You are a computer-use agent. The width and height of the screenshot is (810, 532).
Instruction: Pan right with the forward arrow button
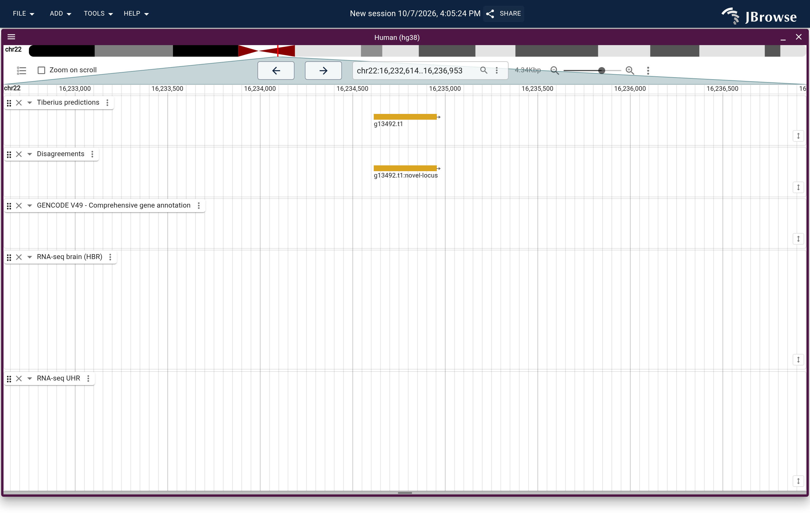point(323,71)
